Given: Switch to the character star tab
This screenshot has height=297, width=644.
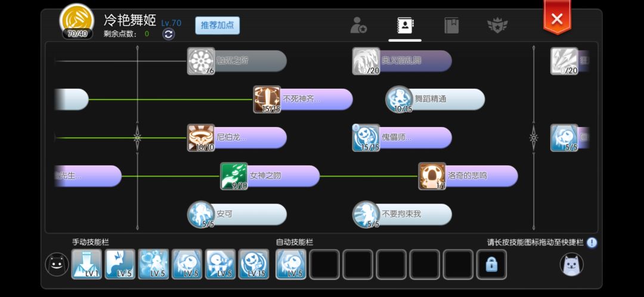Looking at the screenshot, I should 358,26.
